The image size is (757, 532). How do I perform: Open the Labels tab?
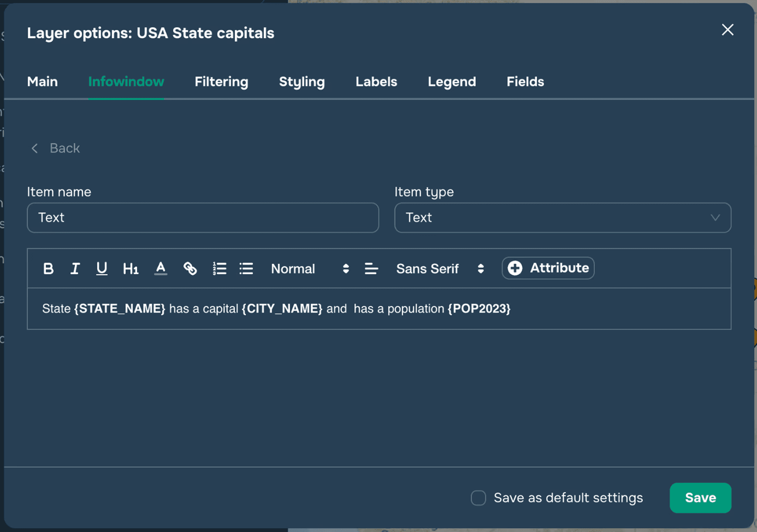pos(376,82)
